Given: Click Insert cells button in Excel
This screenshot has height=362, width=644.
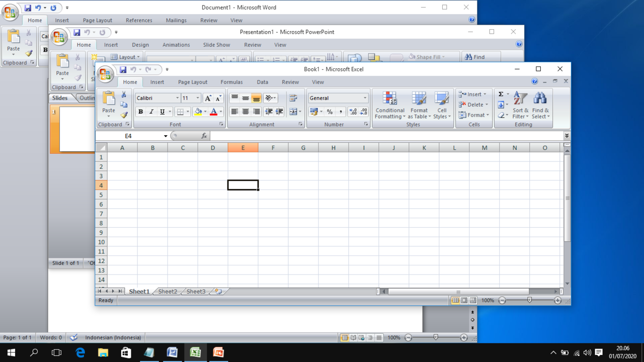Looking at the screenshot, I should coord(473,94).
